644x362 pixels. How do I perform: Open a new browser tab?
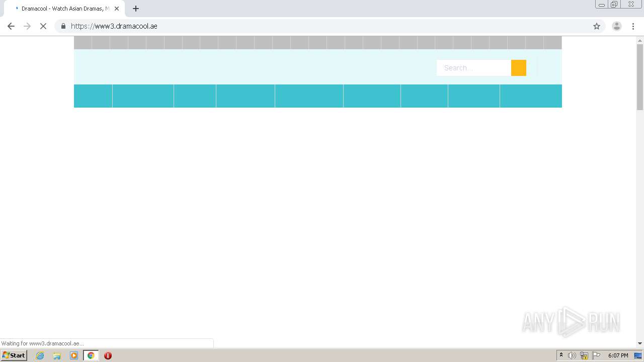click(x=136, y=9)
